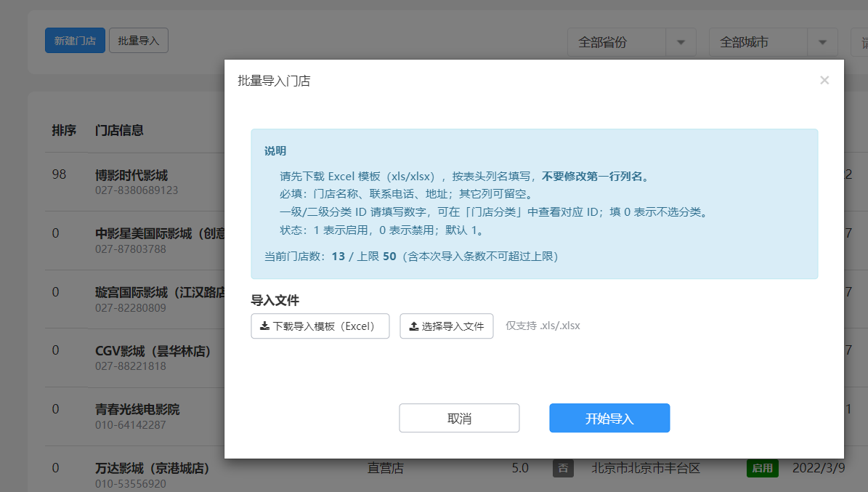The height and width of the screenshot is (492, 868).
Task: Click the phone number 027-8380689123
Action: (x=137, y=190)
